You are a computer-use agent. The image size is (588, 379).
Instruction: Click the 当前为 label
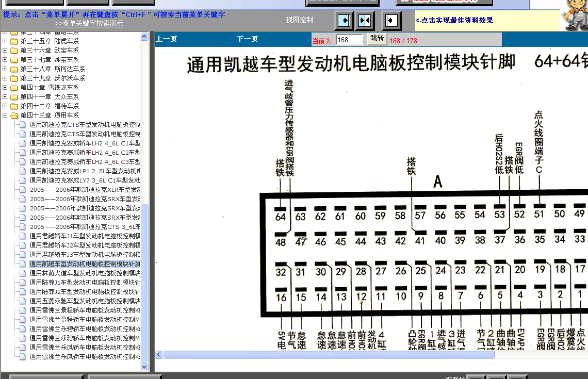(322, 41)
